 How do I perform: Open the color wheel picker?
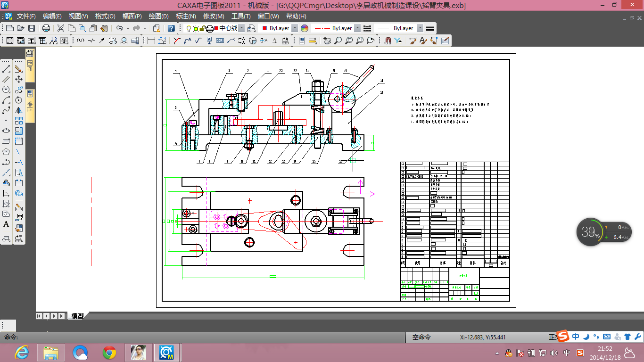point(305,28)
